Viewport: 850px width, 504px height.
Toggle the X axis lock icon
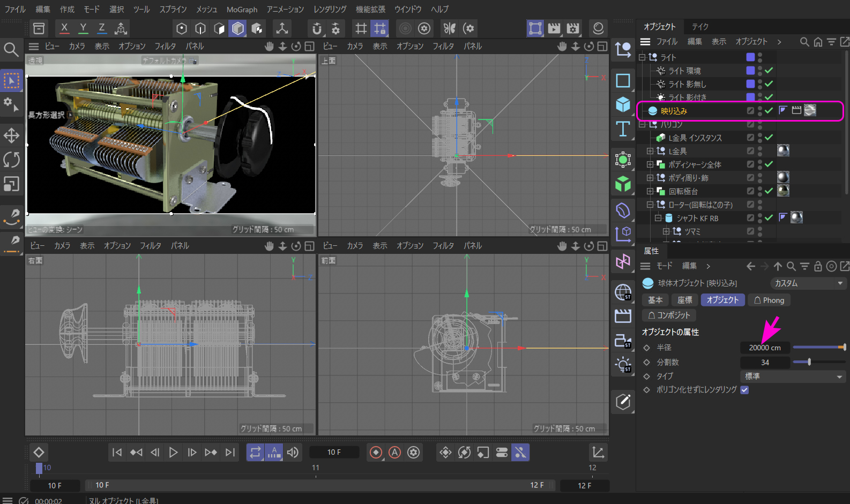[64, 28]
